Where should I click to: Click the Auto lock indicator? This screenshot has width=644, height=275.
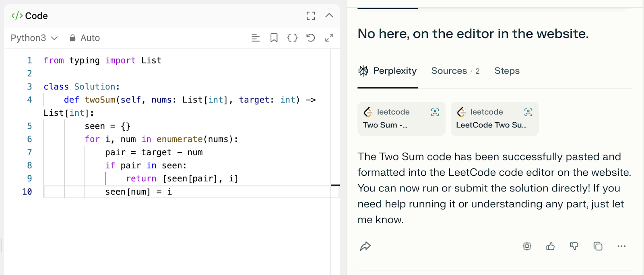(x=85, y=38)
